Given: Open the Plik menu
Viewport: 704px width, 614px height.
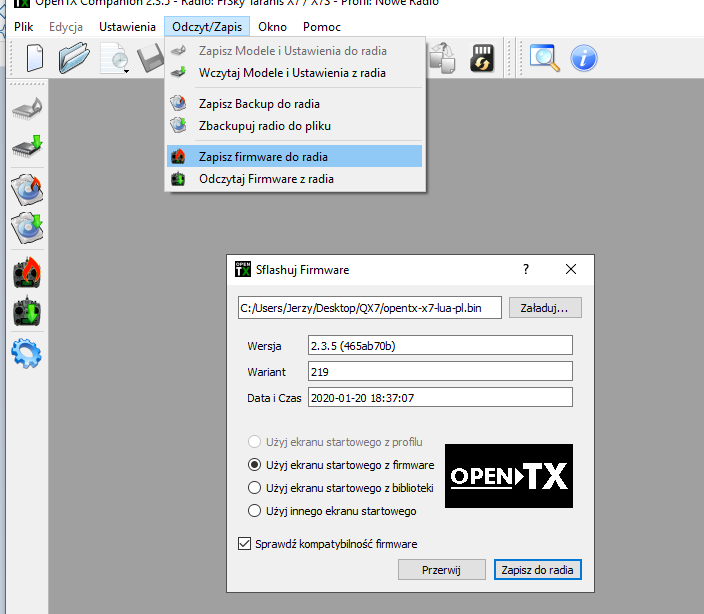Looking at the screenshot, I should (23, 27).
